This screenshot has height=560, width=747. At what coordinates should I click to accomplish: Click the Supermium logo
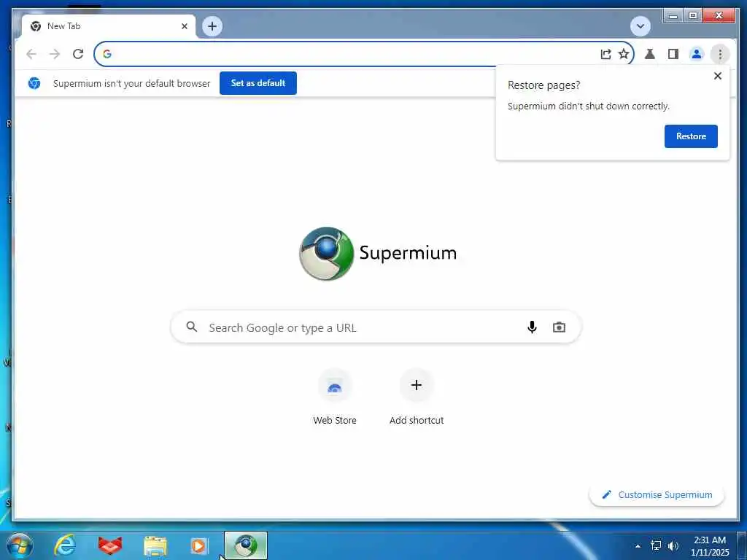(x=377, y=253)
